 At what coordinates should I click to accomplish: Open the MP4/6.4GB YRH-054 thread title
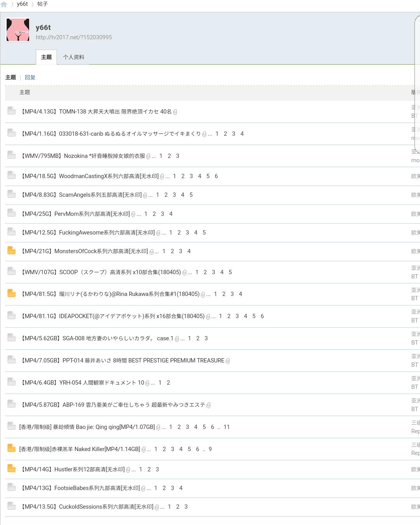pos(82,383)
